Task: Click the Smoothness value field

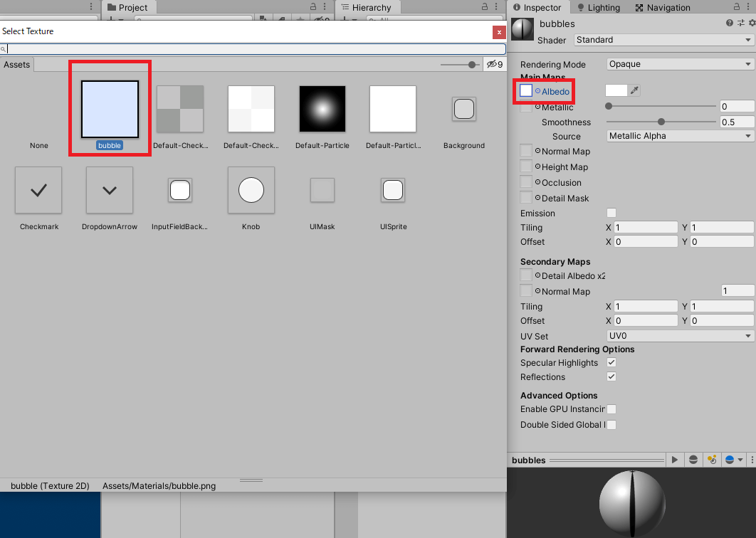Action: pos(737,122)
